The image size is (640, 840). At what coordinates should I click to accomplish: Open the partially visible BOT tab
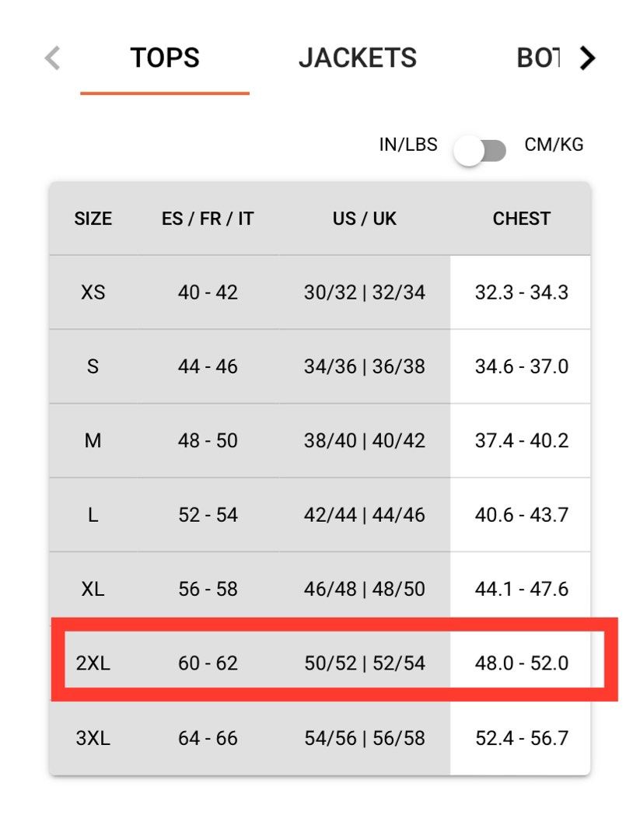(x=538, y=58)
